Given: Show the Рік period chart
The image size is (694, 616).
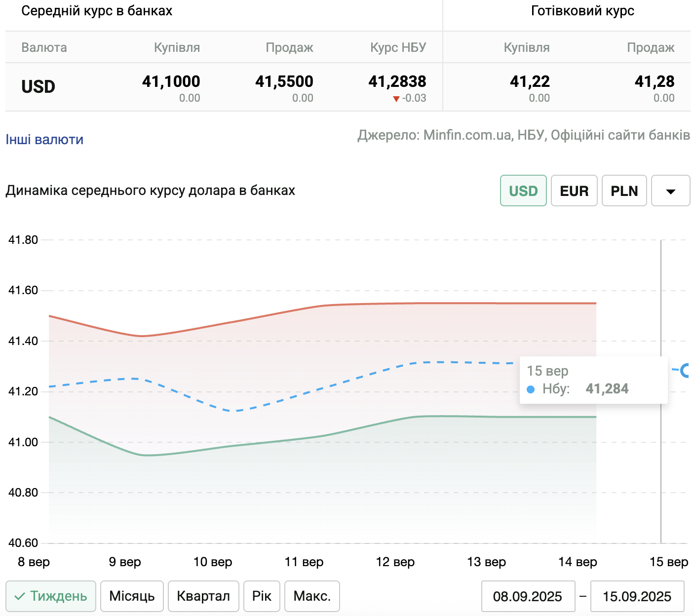Looking at the screenshot, I should [262, 596].
